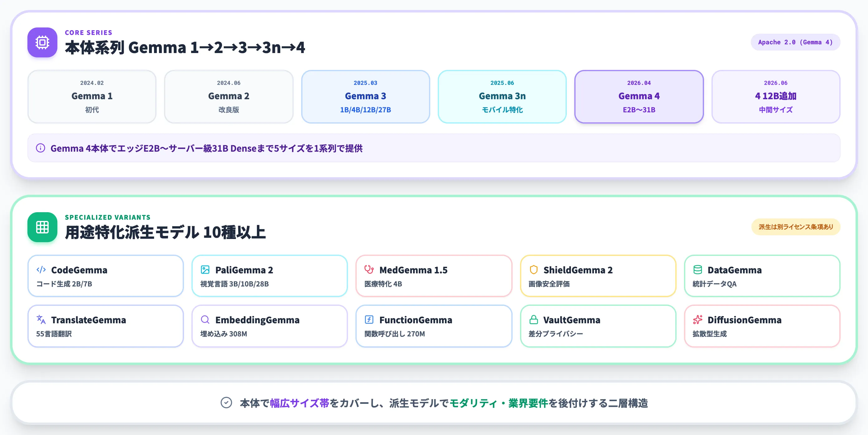Click the VaultGemma lock icon
868x435 pixels.
[x=533, y=319]
